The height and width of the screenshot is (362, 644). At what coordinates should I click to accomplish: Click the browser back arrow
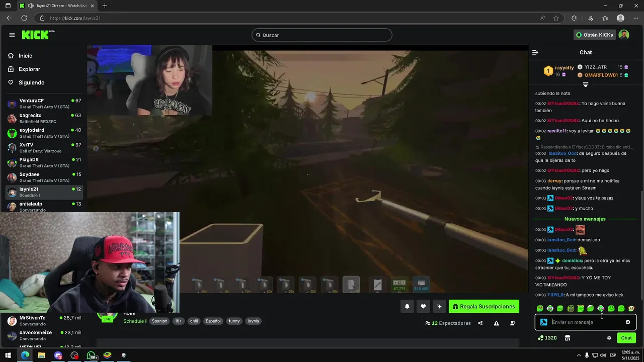coord(9,18)
